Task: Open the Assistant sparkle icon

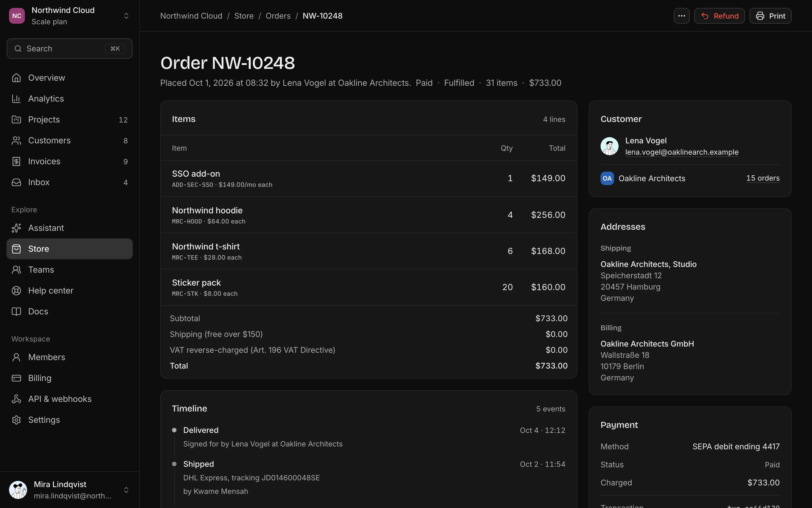Action: coord(16,228)
